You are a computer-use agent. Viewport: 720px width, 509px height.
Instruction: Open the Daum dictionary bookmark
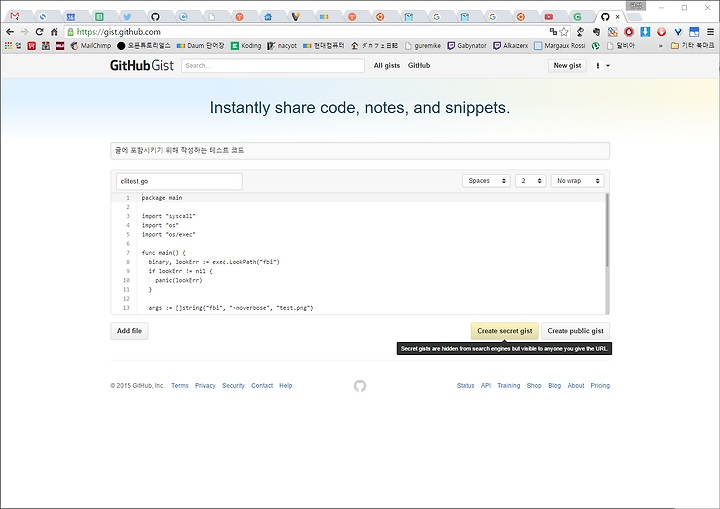[201, 45]
